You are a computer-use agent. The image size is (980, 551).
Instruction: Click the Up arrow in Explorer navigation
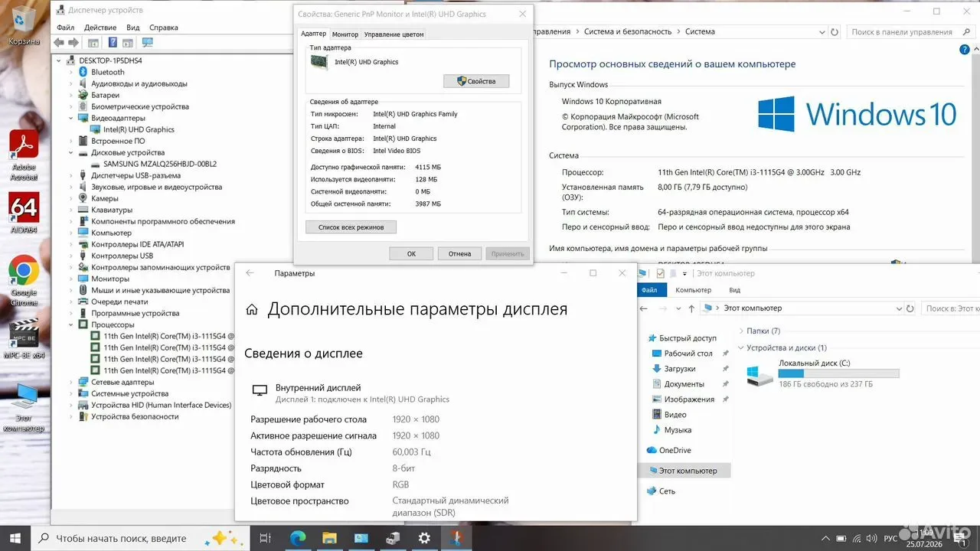tap(691, 308)
